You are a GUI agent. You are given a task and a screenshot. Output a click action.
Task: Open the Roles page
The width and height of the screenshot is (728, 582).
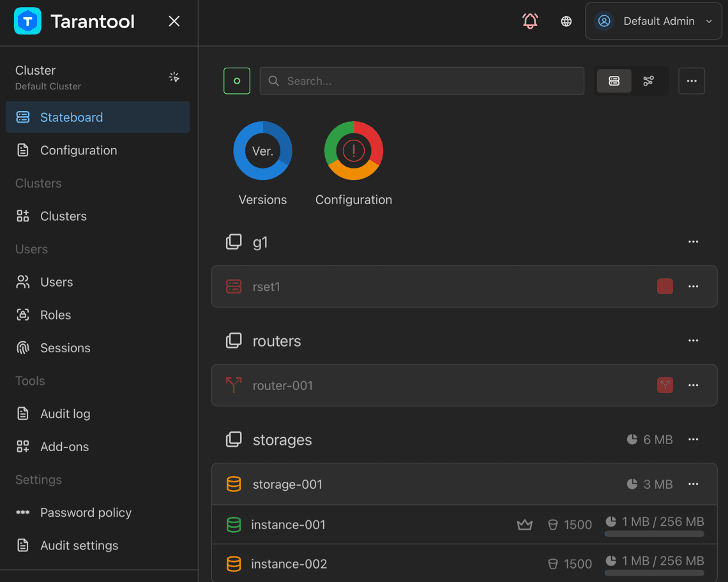(98, 315)
